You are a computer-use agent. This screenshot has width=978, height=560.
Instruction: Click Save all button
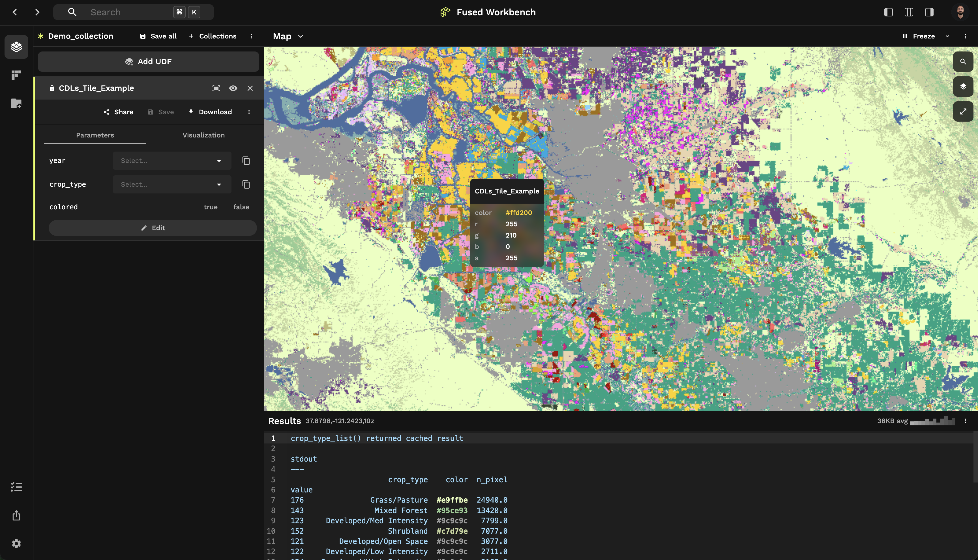point(158,36)
